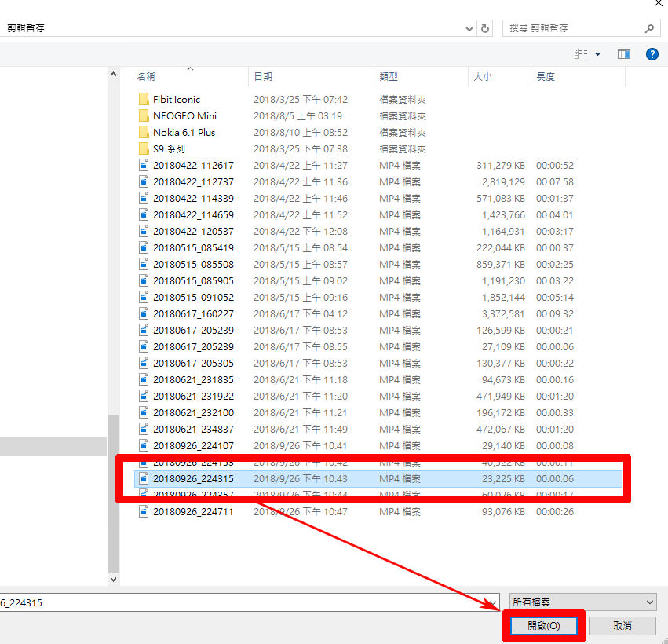Click the search magnifier icon
This screenshot has height=644, width=668.
pyautogui.click(x=647, y=27)
